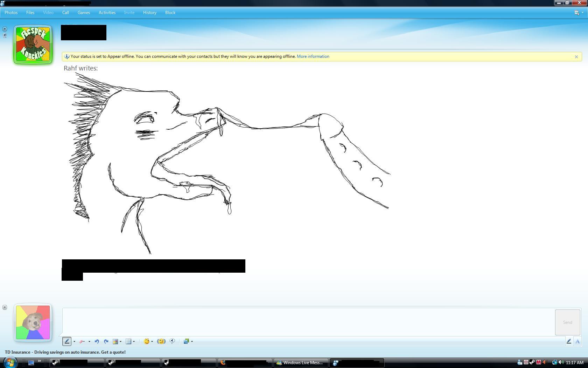This screenshot has height=368, width=588.
Task: Redo the last ink stroke
Action: pyautogui.click(x=106, y=341)
